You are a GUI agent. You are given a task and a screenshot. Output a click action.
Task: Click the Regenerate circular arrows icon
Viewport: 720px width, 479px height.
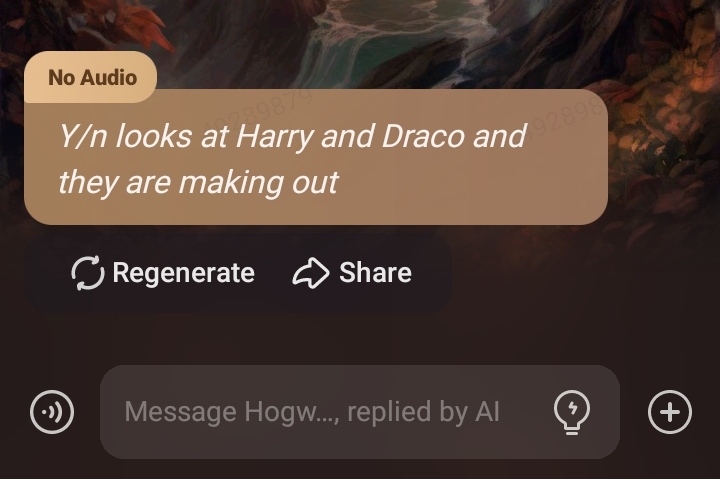(87, 273)
